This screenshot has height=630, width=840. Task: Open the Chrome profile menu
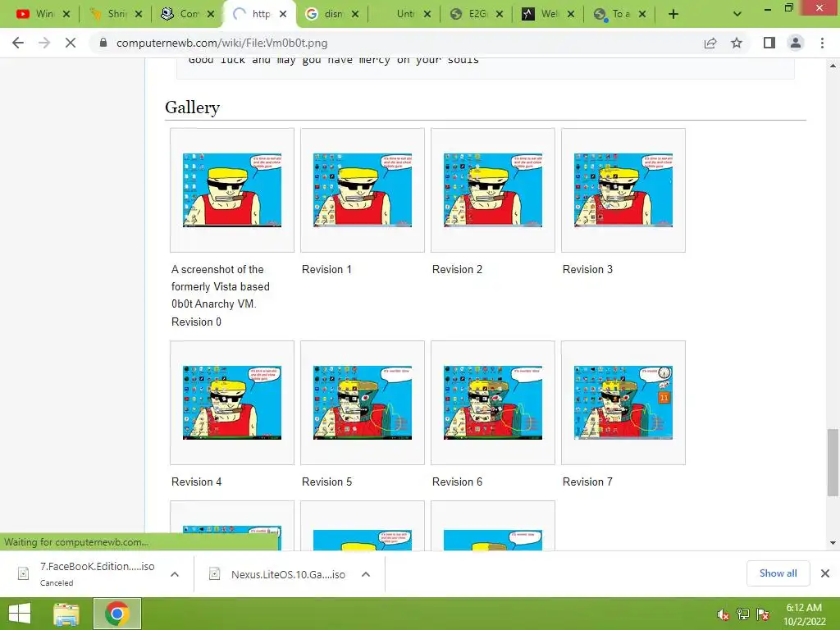(796, 43)
